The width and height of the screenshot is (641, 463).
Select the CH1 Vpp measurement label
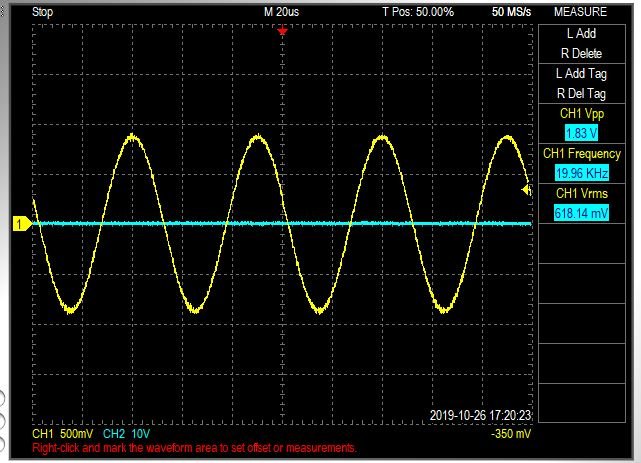(x=582, y=114)
